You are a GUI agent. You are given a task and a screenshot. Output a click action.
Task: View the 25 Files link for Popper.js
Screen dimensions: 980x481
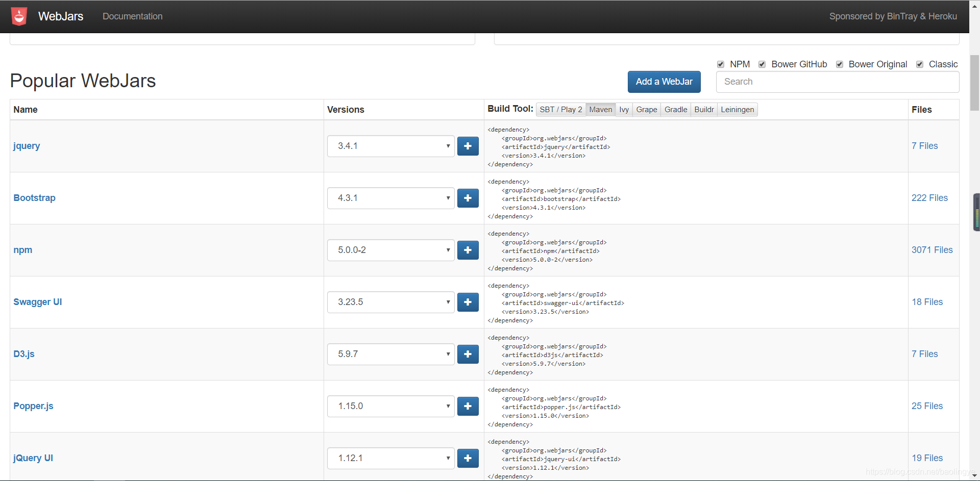click(927, 406)
